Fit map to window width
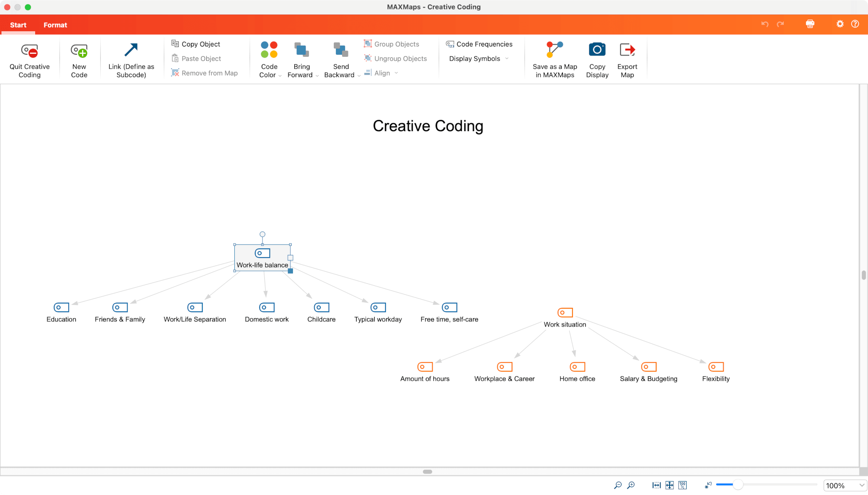 click(656, 485)
